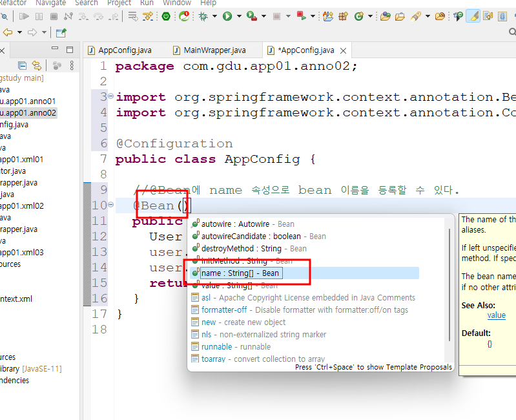Click Run with external tools icon
The width and height of the screenshot is (516, 420).
[252, 16]
